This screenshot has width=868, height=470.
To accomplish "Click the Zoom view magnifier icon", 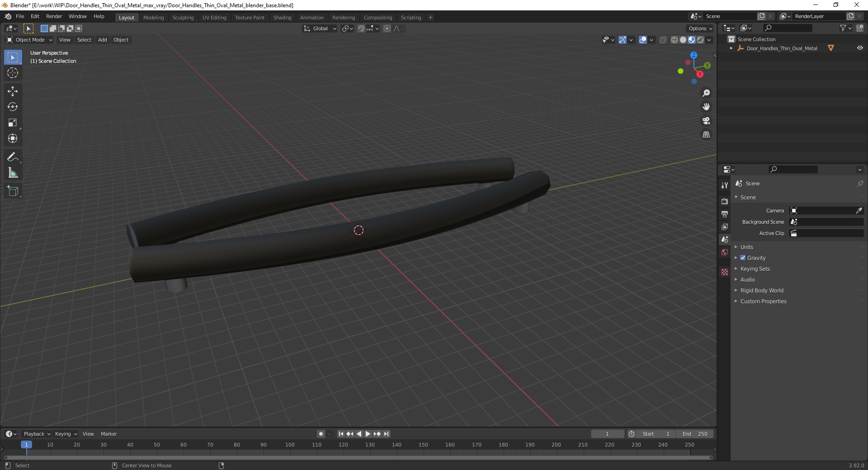I will (706, 93).
